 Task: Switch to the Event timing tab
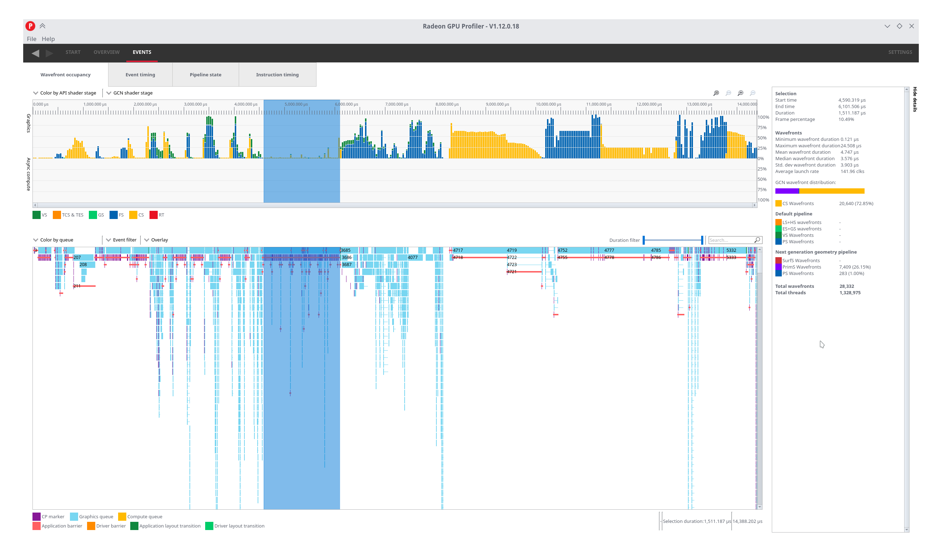click(x=140, y=75)
